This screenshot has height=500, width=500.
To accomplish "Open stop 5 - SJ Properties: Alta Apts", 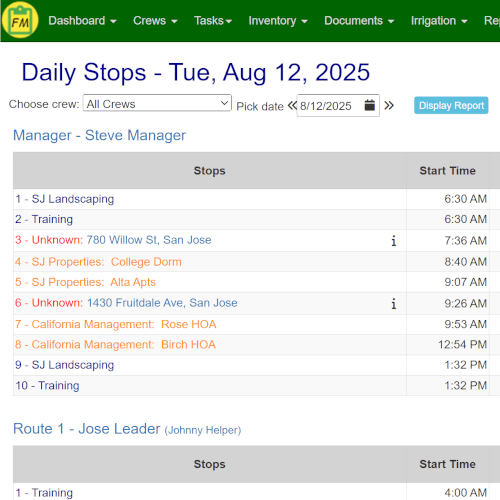I will (85, 282).
